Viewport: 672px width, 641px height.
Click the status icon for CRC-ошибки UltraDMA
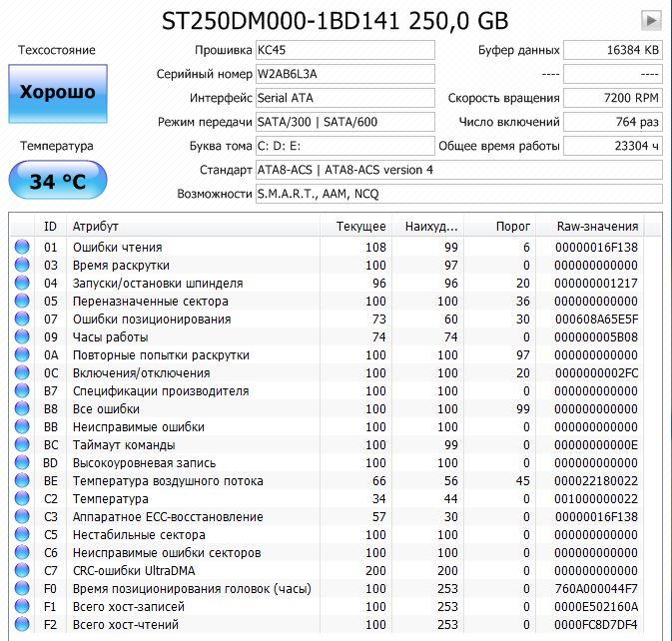click(22, 571)
